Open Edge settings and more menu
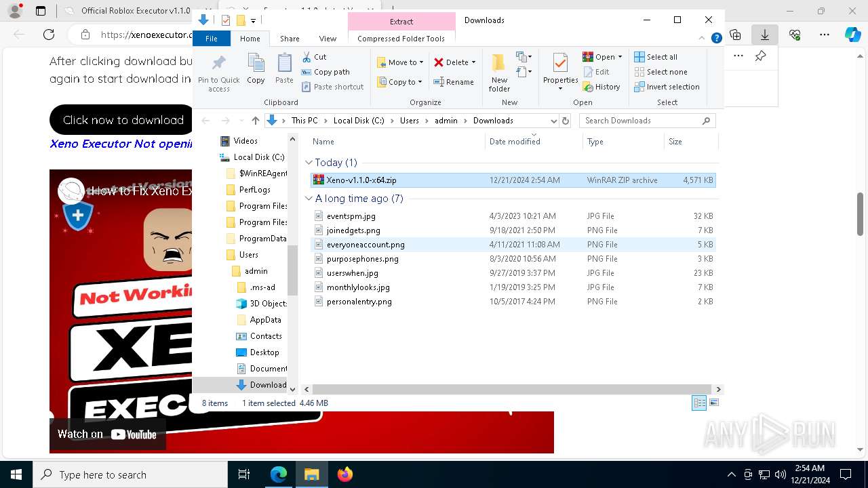868x488 pixels. coord(825,35)
